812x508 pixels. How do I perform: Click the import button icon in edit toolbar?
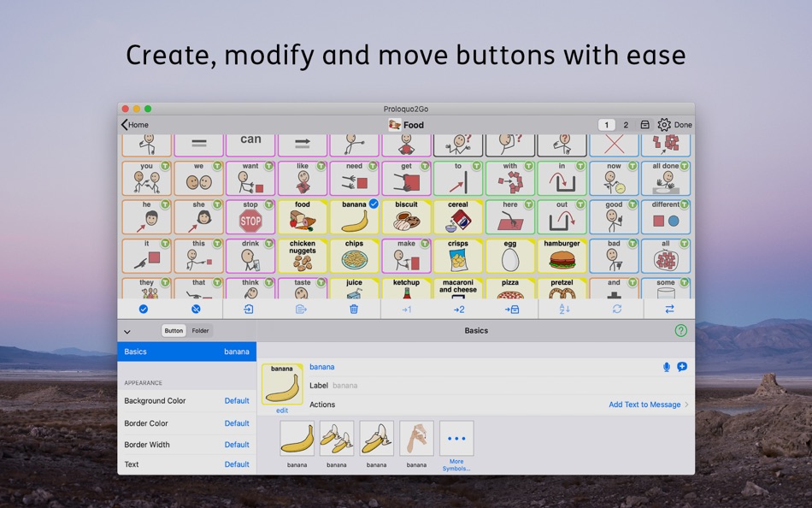[249, 309]
